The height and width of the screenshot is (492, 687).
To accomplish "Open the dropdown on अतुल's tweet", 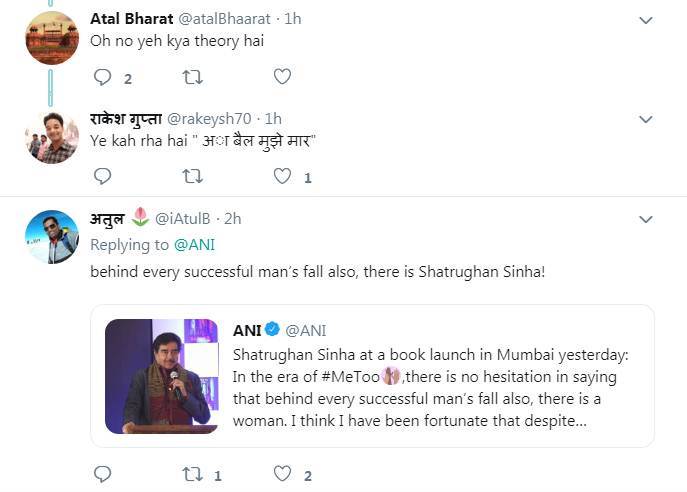I will click(646, 219).
